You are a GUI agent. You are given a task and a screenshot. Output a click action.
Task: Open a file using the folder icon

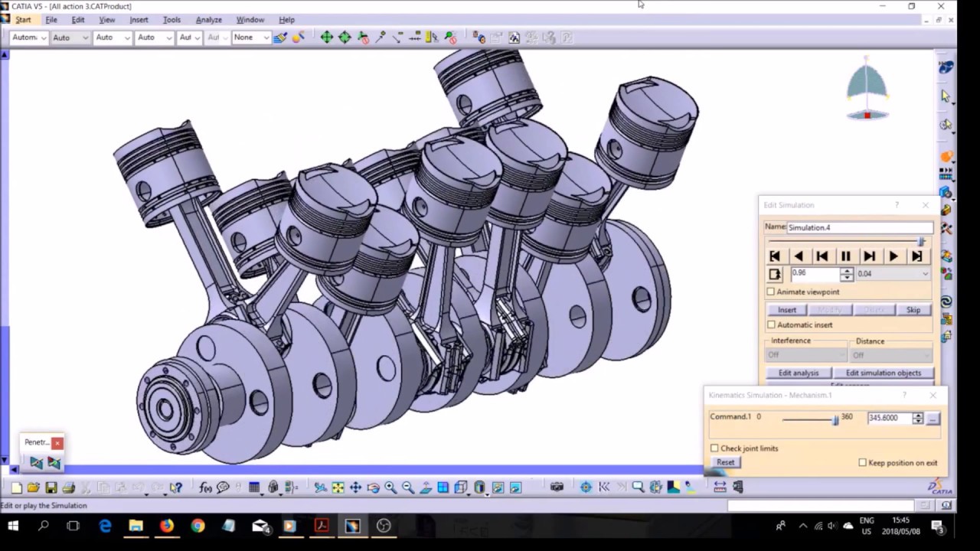click(33, 487)
